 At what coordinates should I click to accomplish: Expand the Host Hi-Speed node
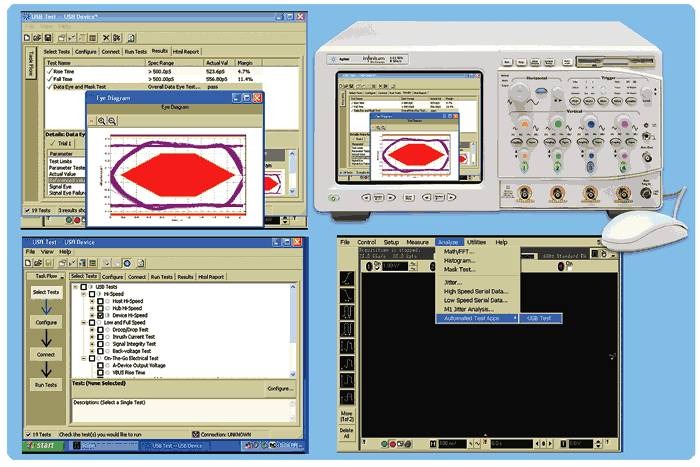coord(92,301)
